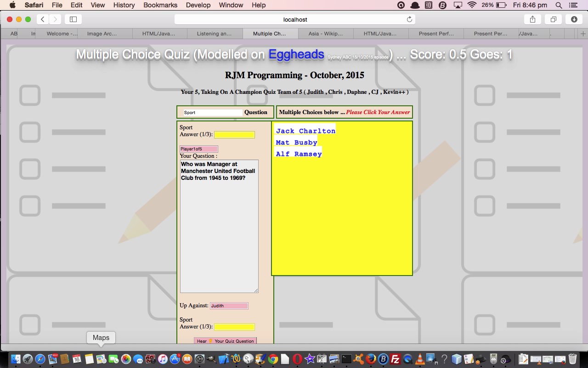This screenshot has width=588, height=368.
Task: Choose answer Mat Busby
Action: [x=296, y=143]
